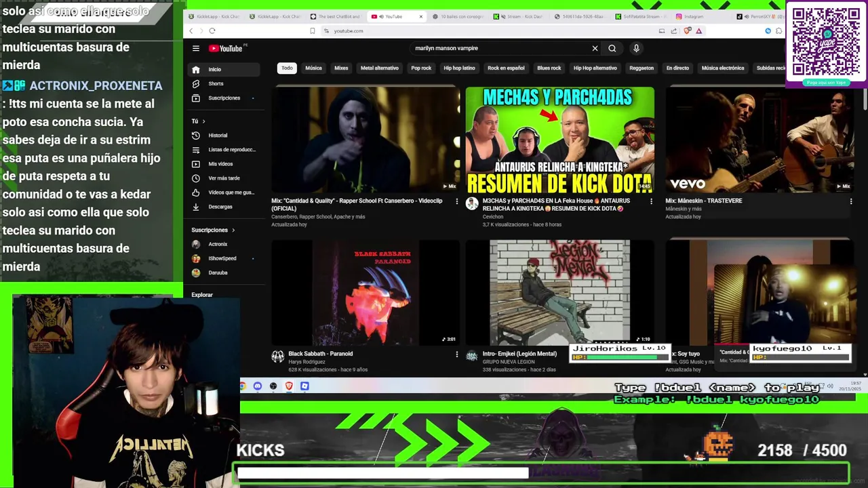Viewport: 868px width, 488px height.
Task: Click the Black Sabbath - Paranoid video title
Action: click(x=320, y=354)
